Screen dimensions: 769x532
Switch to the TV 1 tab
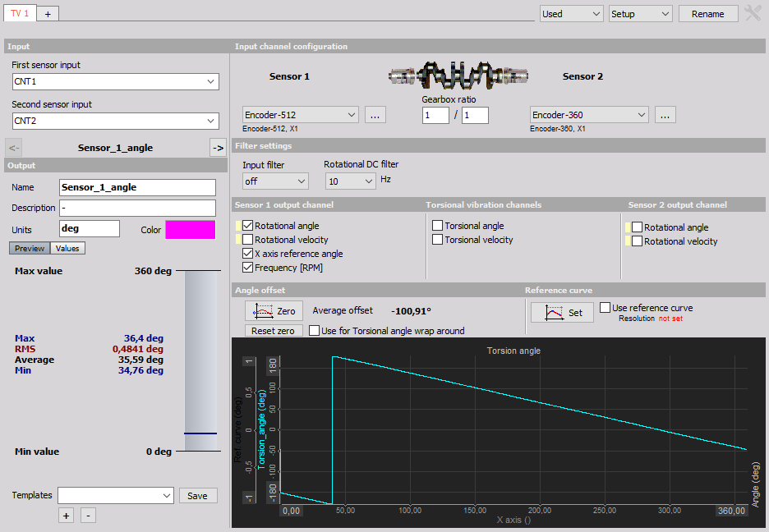coord(20,13)
